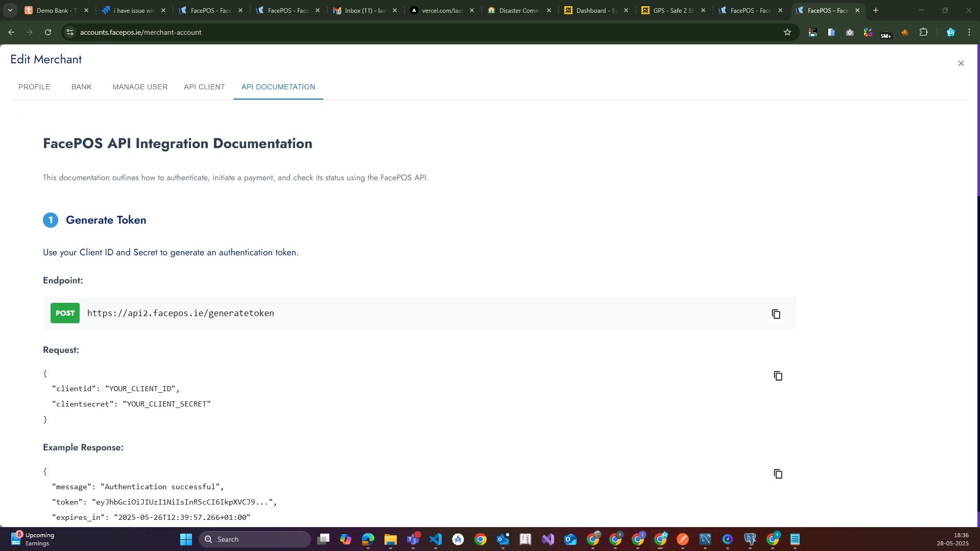View site information icon in address bar

coord(70,32)
